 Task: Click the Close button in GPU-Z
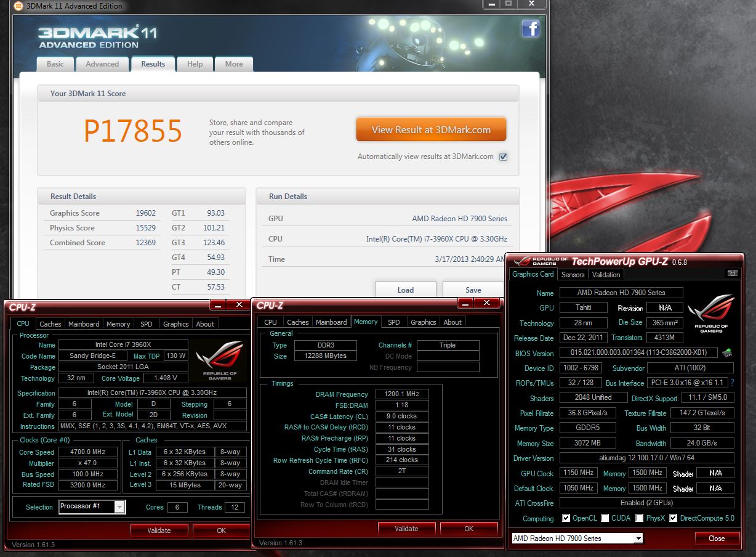point(717,539)
